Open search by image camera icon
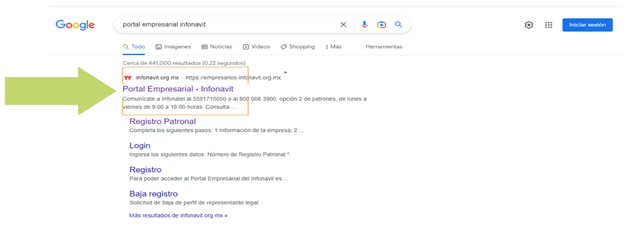This screenshot has height=245, width=644. pos(382,24)
